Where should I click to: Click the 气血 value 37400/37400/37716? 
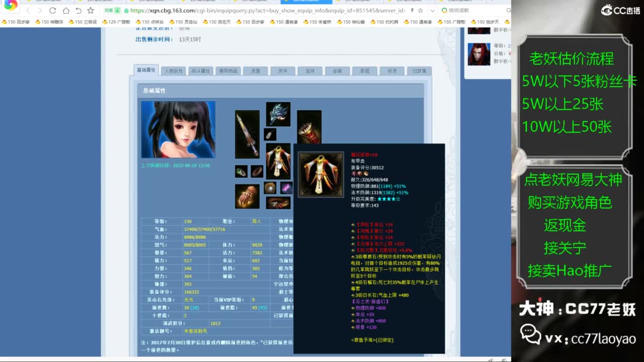pos(204,229)
